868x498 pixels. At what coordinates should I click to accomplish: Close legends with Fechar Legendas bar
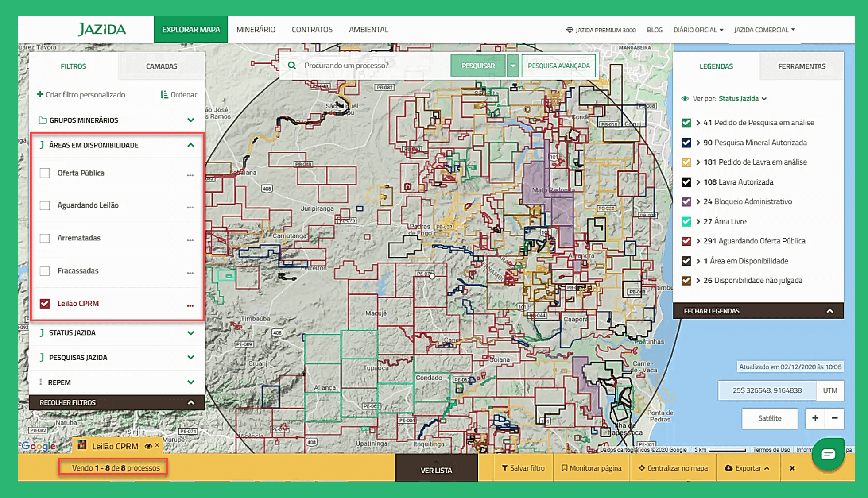point(758,311)
